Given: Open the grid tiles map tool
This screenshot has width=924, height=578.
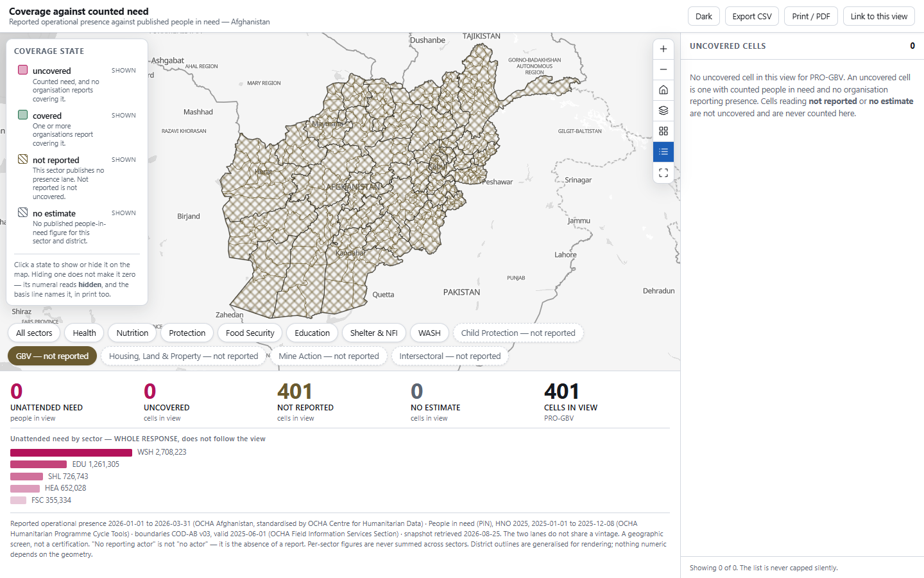Looking at the screenshot, I should (x=663, y=131).
